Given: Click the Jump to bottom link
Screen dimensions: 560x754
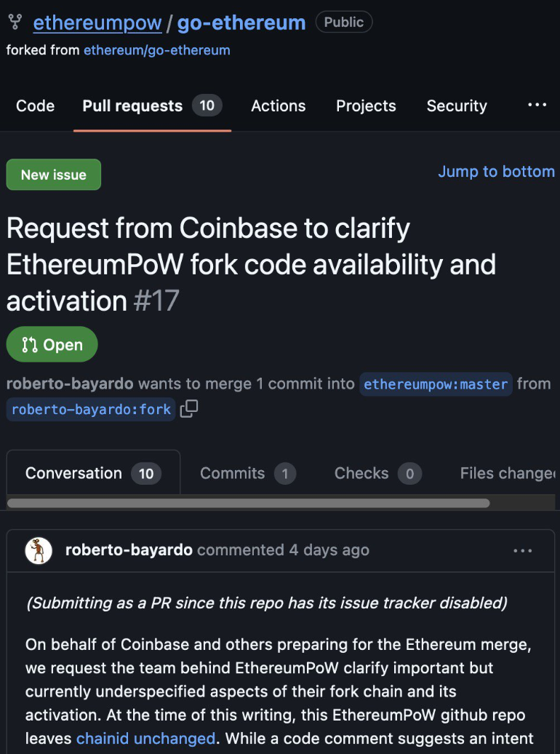Looking at the screenshot, I should [496, 172].
